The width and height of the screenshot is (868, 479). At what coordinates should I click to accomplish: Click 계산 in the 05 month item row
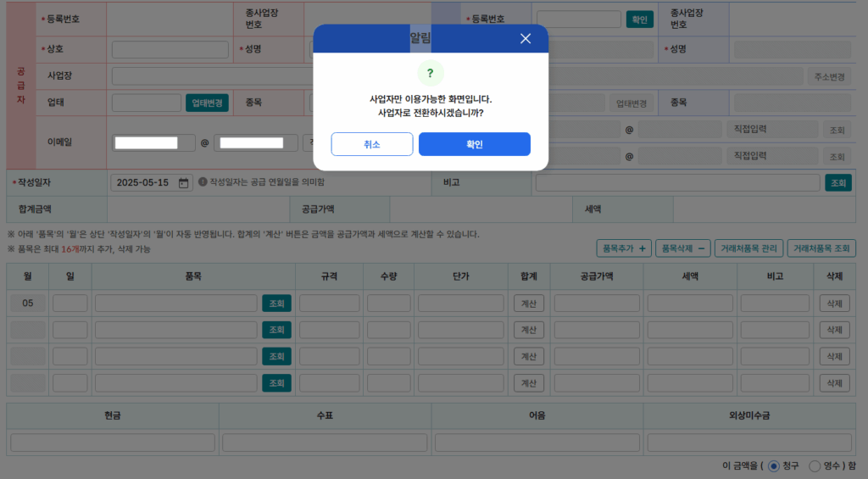pyautogui.click(x=529, y=304)
